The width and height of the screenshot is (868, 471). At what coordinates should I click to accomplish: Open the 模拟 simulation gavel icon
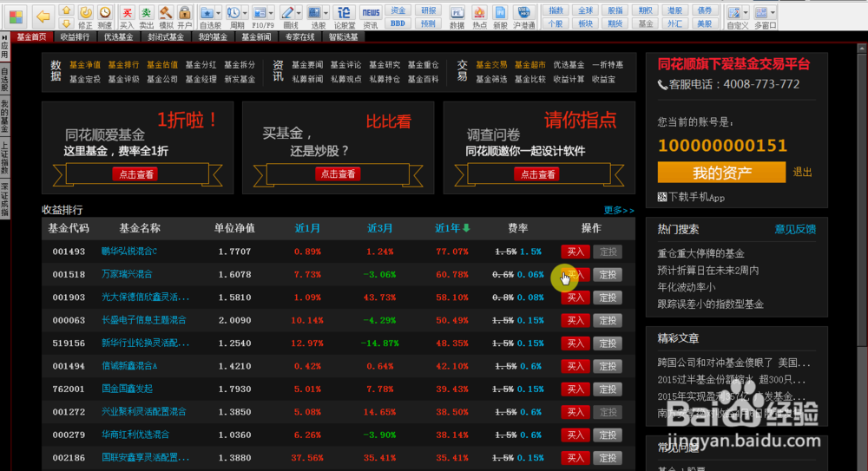(165, 16)
